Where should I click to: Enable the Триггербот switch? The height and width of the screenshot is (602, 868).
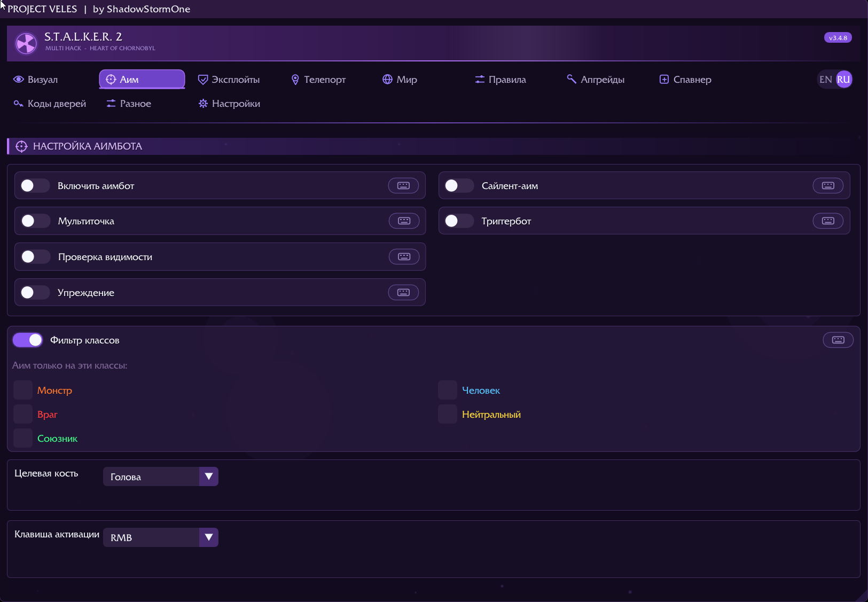459,221
